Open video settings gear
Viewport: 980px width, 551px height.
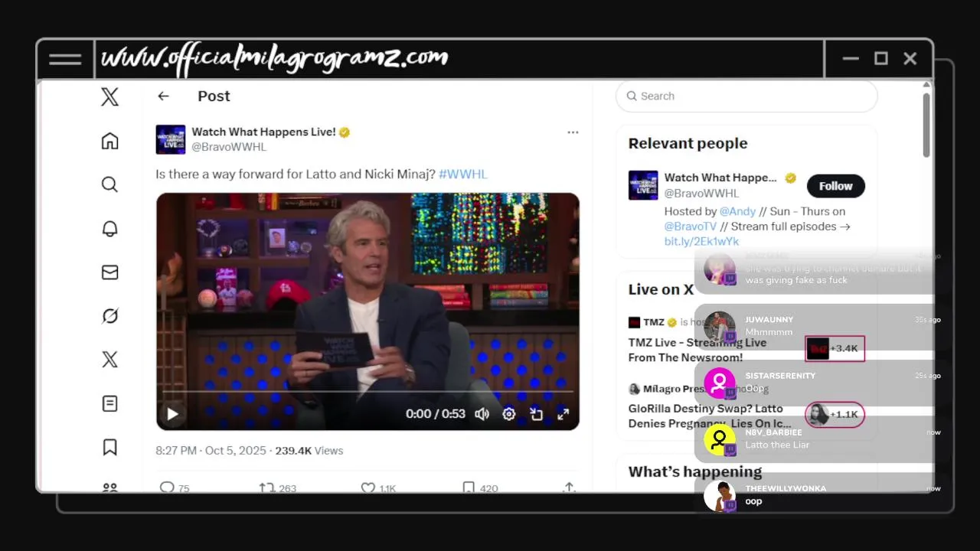[x=509, y=414]
